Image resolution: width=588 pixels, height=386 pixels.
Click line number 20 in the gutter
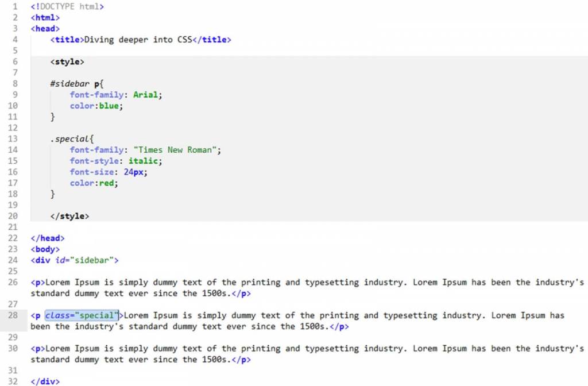click(13, 216)
